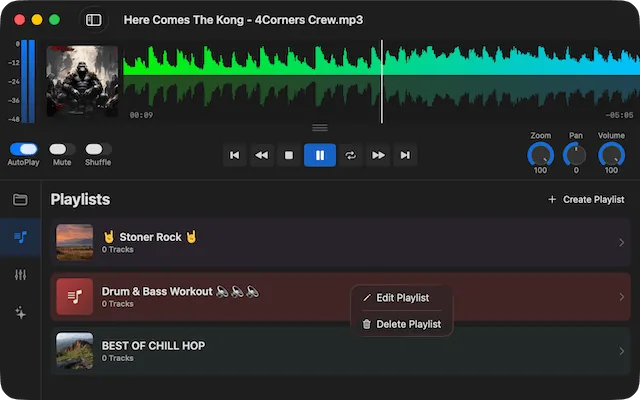
Task: Click the BEST OF CHILL HOP cover thumbnail
Action: (x=75, y=351)
